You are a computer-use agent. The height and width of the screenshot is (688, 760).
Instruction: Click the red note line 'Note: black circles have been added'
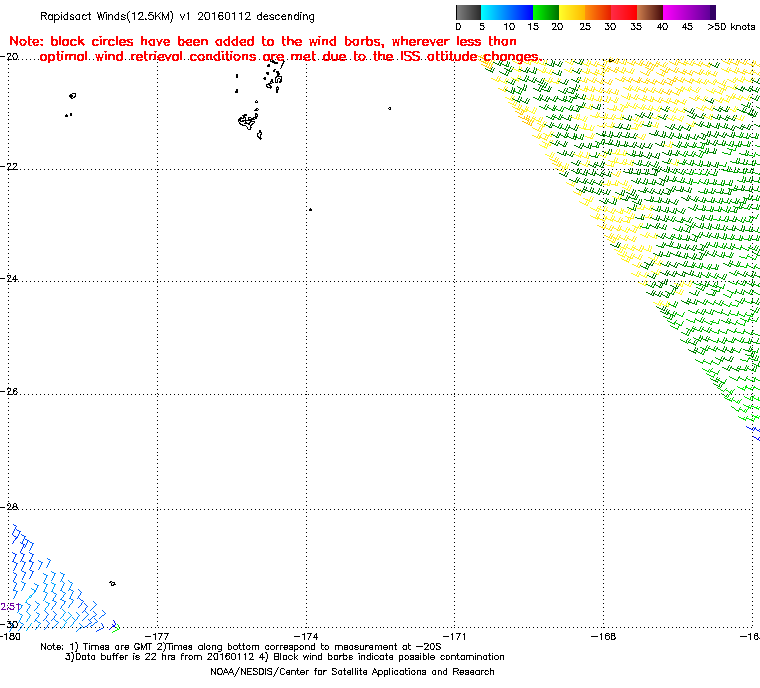(263, 41)
